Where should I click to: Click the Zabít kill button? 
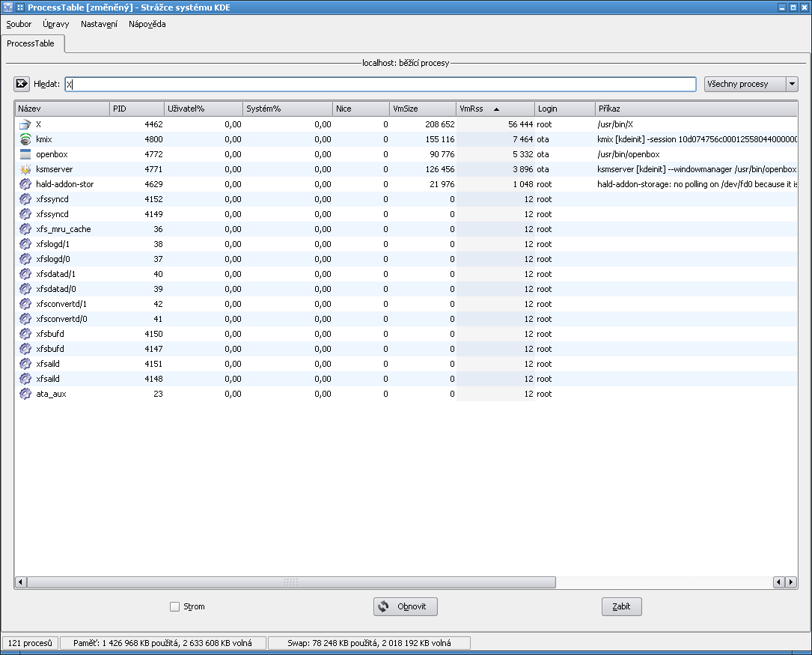[621, 607]
